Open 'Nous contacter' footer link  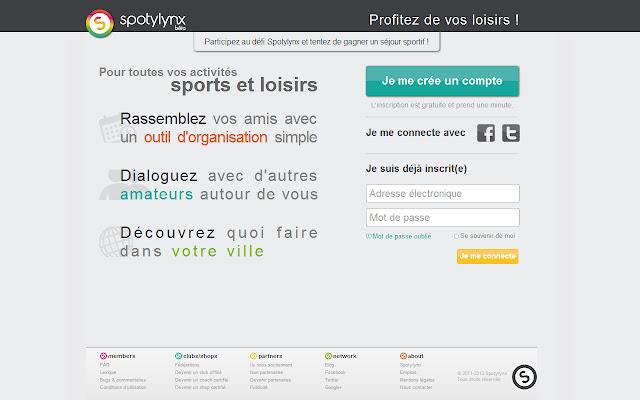click(416, 387)
